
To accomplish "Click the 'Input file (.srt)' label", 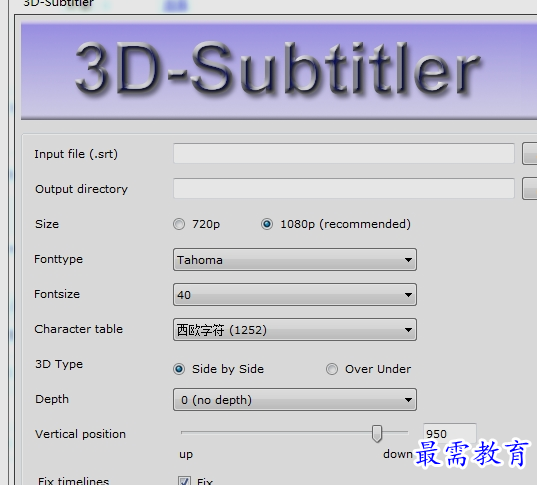I will point(76,154).
